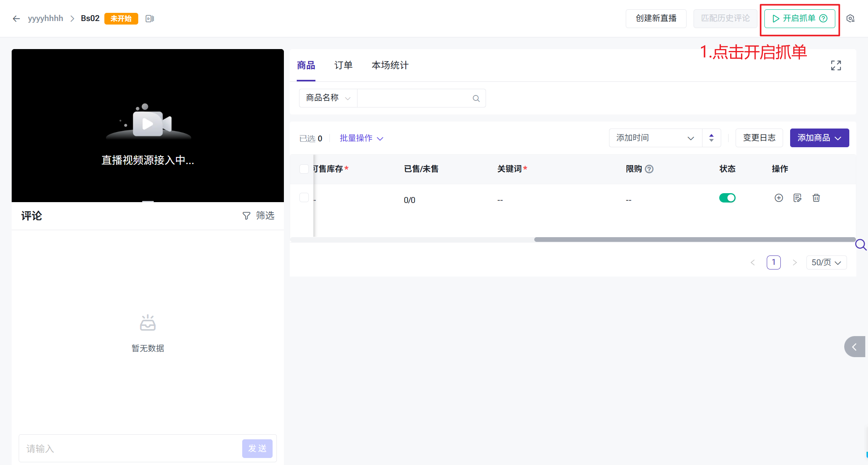Open the 添加时间 sort dropdown
The height and width of the screenshot is (465, 868).
(656, 138)
